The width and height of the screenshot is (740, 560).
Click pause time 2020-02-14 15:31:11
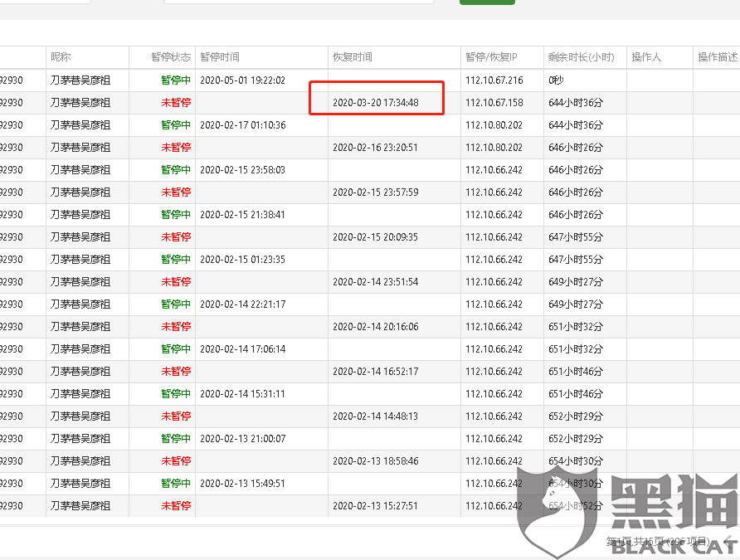point(242,394)
